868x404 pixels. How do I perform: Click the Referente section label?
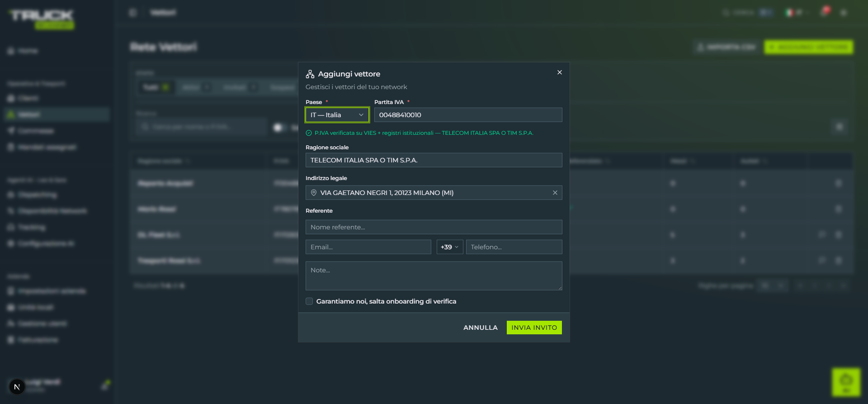pyautogui.click(x=319, y=211)
